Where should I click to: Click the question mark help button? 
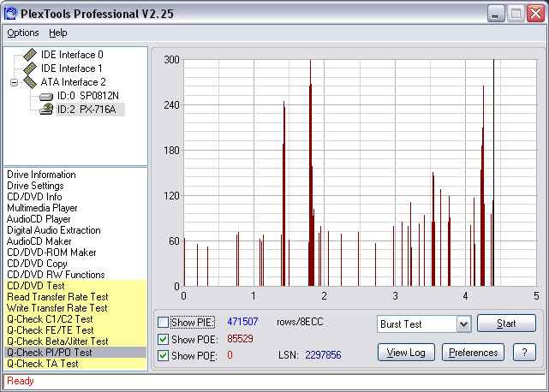tap(524, 353)
